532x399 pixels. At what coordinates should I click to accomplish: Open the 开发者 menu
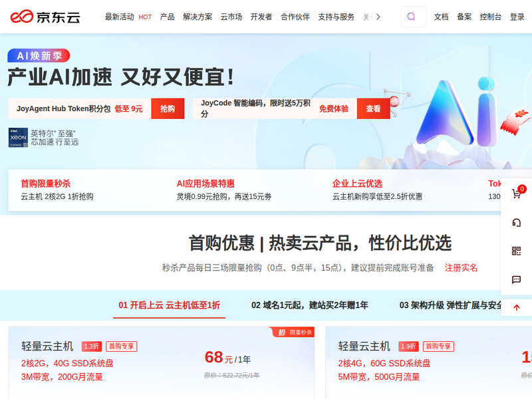click(x=261, y=17)
